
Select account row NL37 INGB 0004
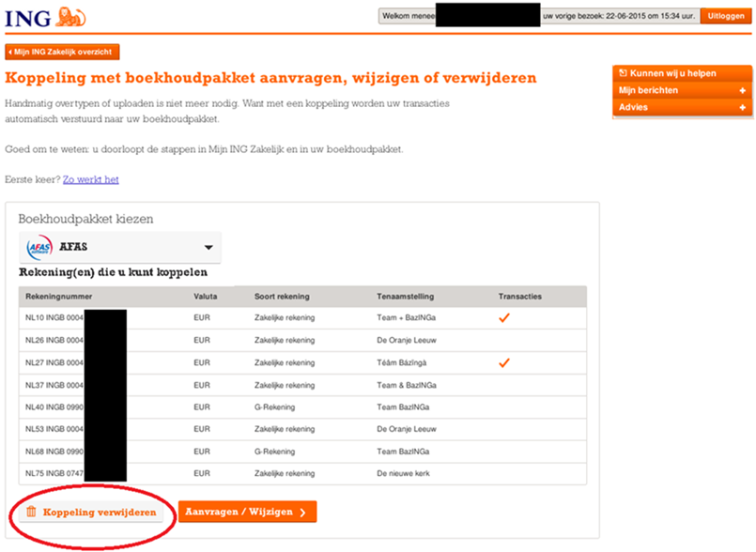tap(302, 385)
